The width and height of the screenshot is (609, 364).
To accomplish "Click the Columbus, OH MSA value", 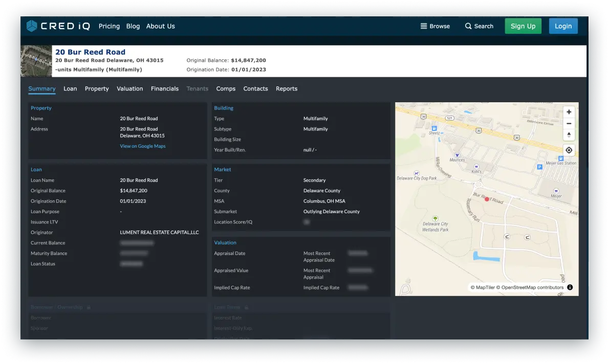I will [324, 201].
